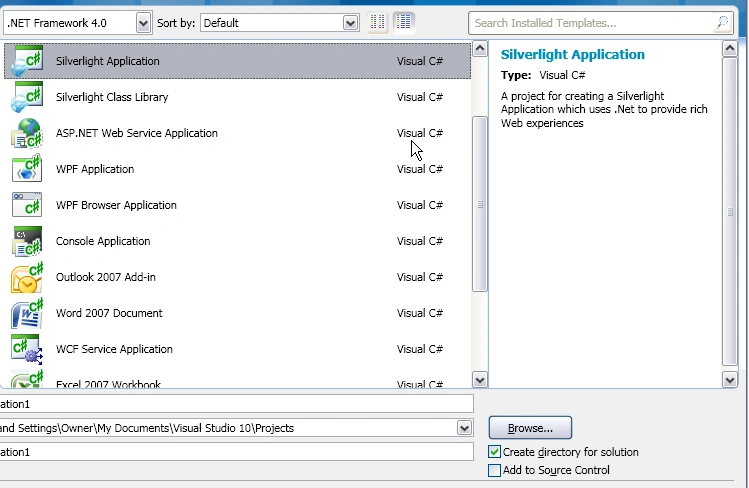The height and width of the screenshot is (488, 749).
Task: Select 'WCF Service Application' row text
Action: [x=114, y=349]
